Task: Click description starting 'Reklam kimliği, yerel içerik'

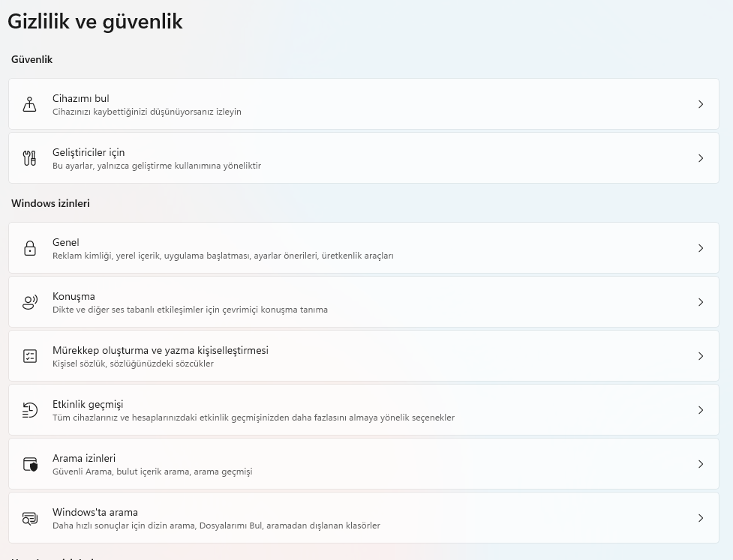Action: pyautogui.click(x=223, y=256)
